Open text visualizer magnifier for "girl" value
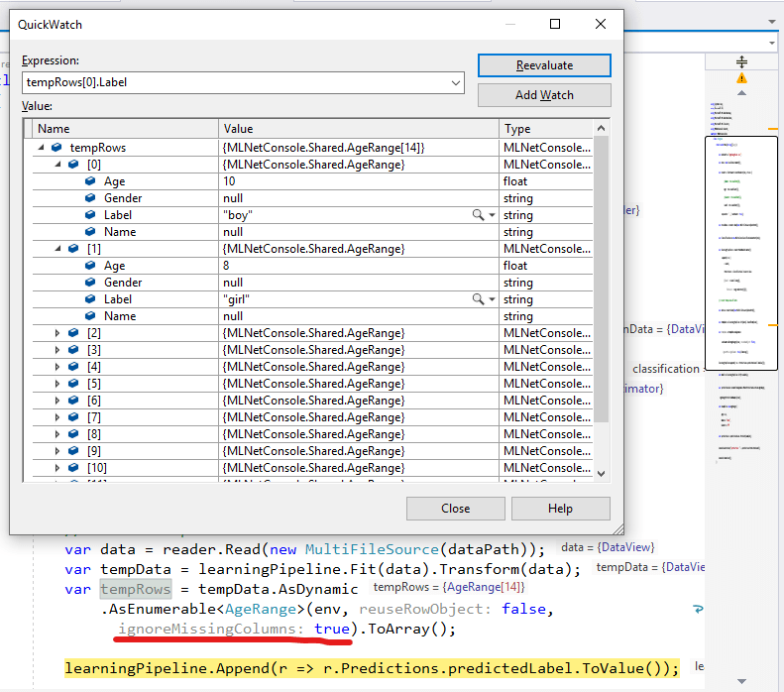784x692 pixels. click(x=478, y=299)
